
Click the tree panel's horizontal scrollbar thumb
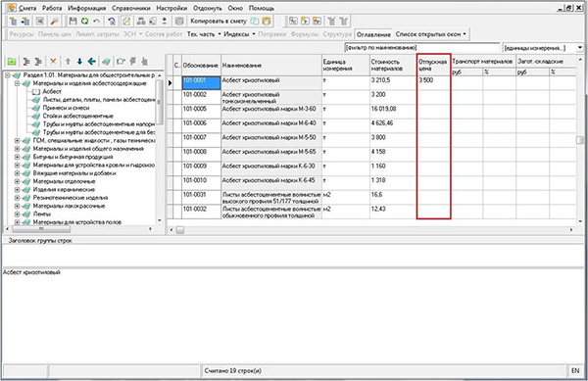(41, 229)
